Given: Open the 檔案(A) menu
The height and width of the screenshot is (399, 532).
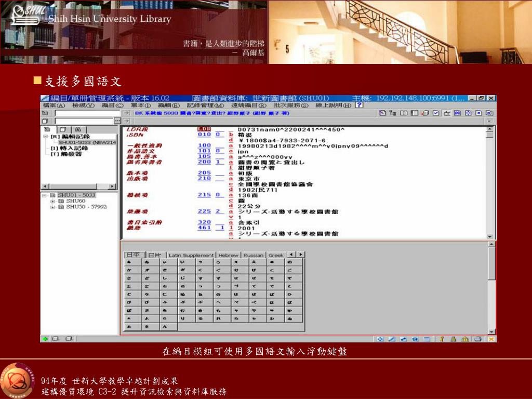Looking at the screenshot, I should tap(54, 105).
